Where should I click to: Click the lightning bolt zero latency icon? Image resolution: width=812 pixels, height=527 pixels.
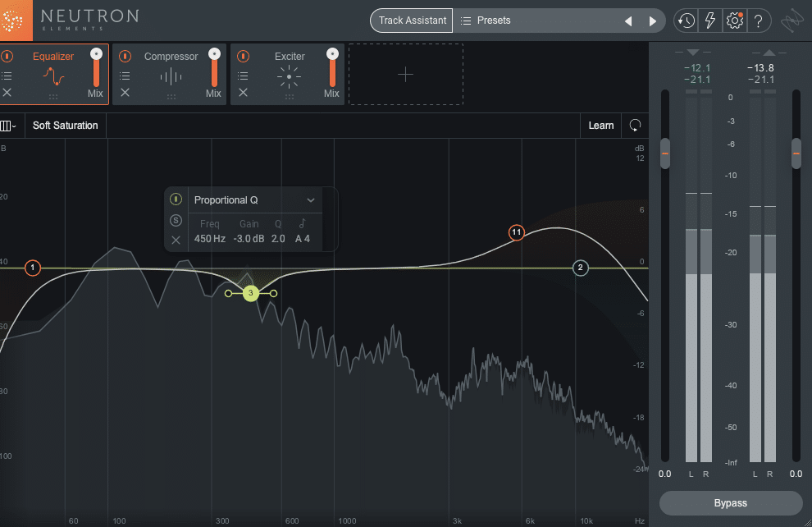pyautogui.click(x=710, y=21)
